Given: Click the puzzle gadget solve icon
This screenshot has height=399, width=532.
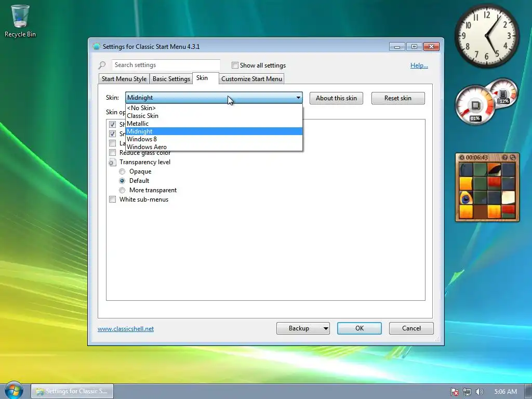Looking at the screenshot, I should tap(513, 157).
